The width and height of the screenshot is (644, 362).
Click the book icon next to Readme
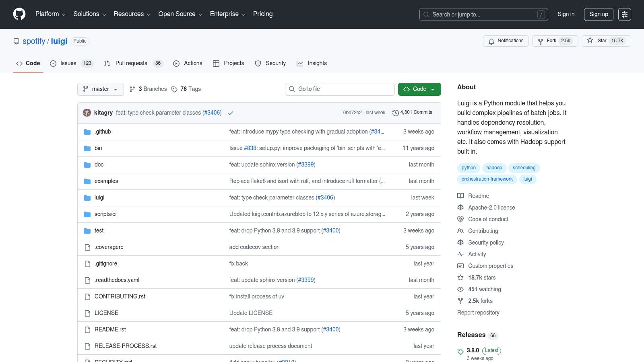click(460, 196)
